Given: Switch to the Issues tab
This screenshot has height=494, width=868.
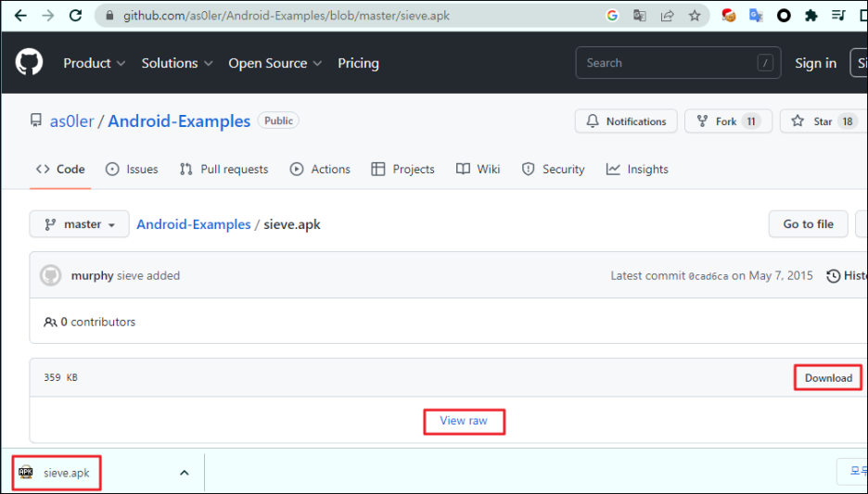Looking at the screenshot, I should pos(132,170).
